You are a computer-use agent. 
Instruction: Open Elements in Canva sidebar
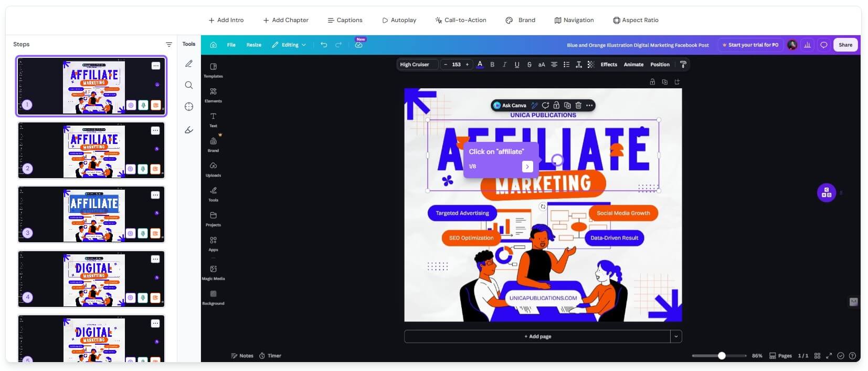pos(213,95)
